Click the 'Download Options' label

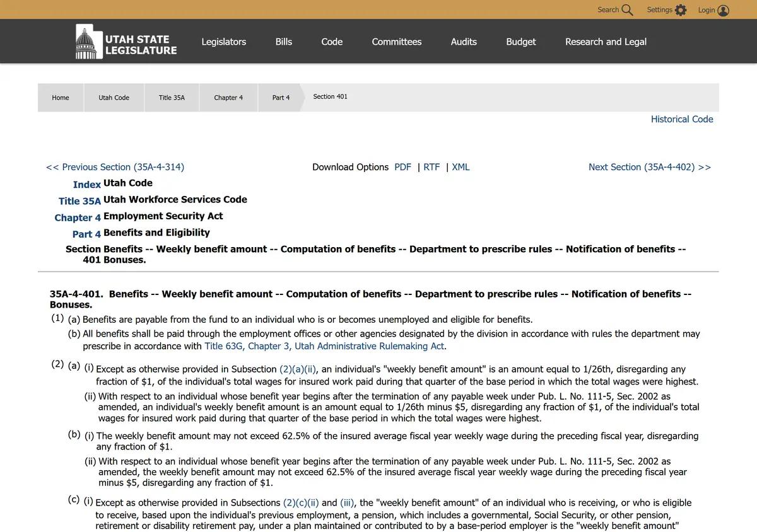(350, 167)
